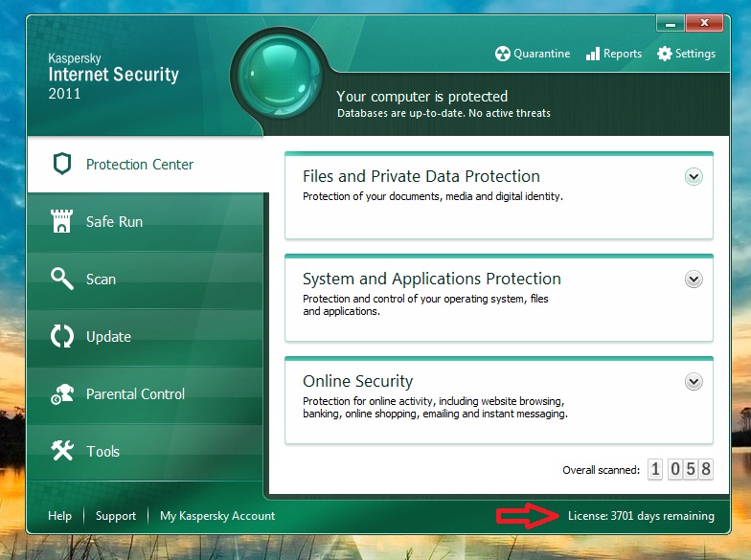Open the Support link
The image size is (751, 560).
coord(116,516)
